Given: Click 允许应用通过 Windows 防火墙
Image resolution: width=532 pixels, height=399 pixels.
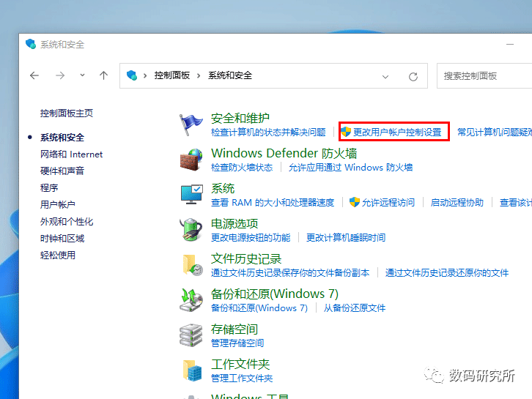Looking at the screenshot, I should [350, 168].
